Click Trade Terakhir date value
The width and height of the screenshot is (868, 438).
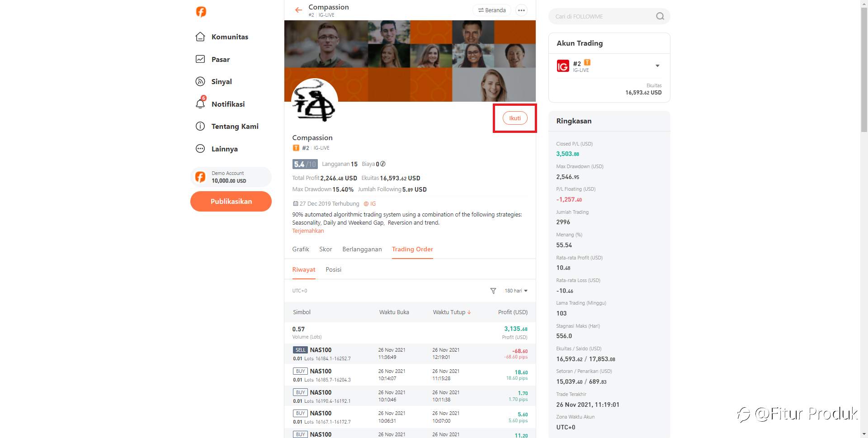588,405
